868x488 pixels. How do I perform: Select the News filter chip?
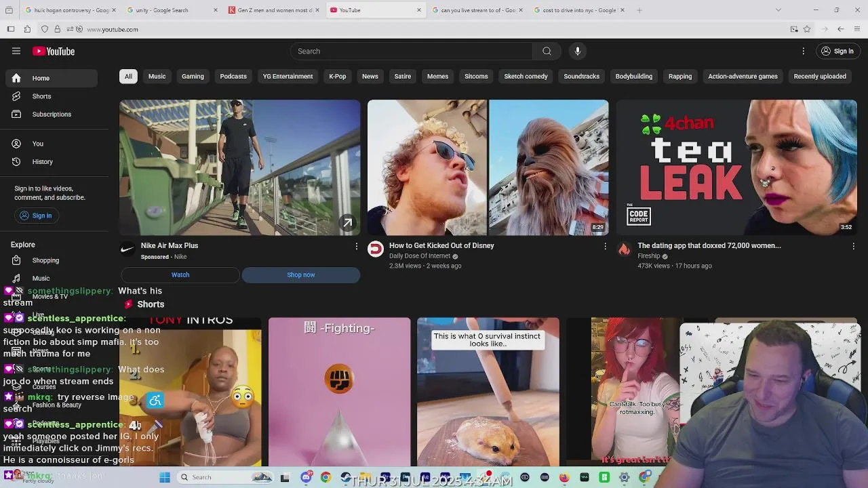370,76
